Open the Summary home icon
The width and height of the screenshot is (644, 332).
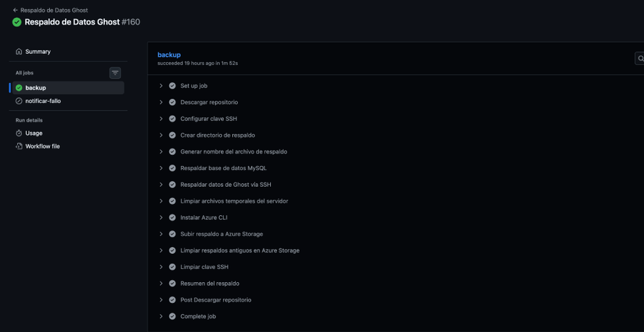pos(19,52)
